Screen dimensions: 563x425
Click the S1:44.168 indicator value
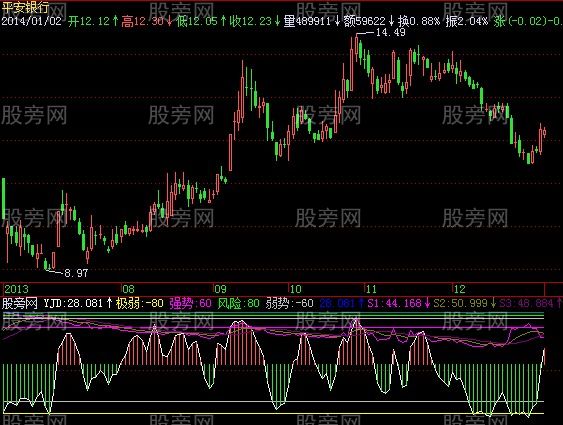(x=394, y=303)
